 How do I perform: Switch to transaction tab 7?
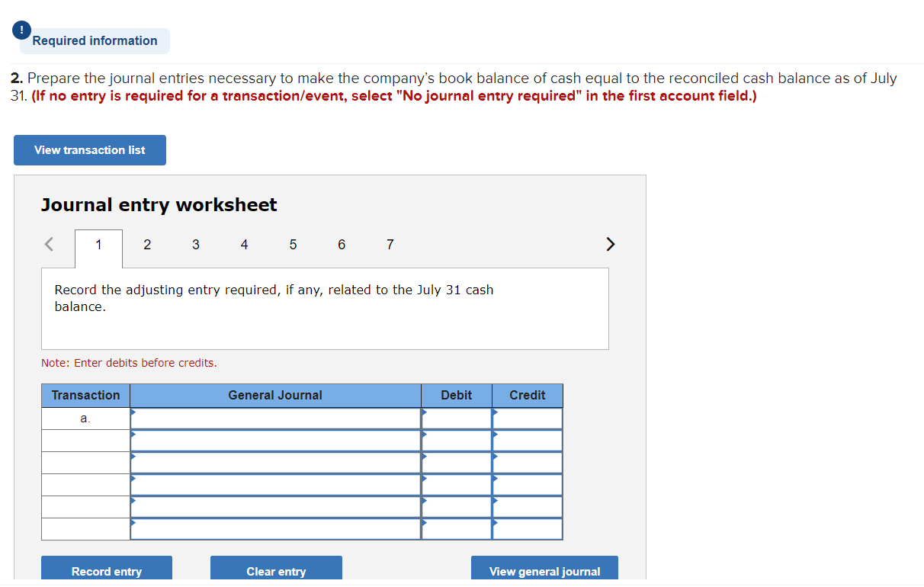click(390, 244)
